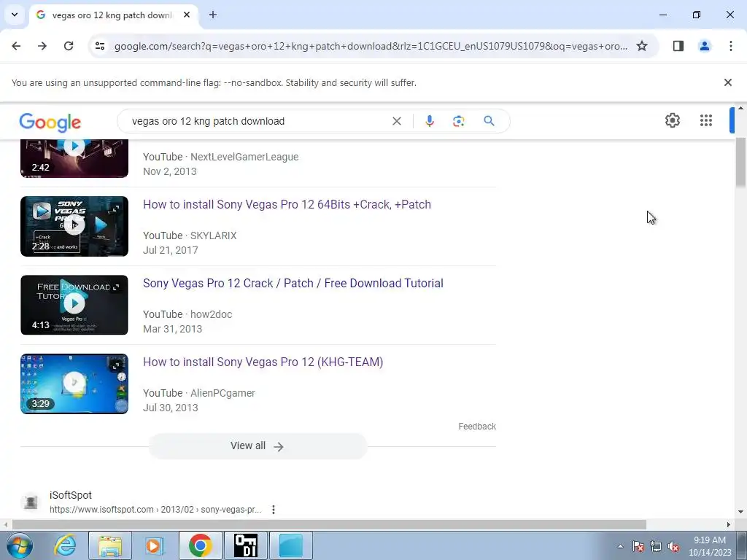This screenshot has width=747, height=560.
Task: Play the 2:28 SKYLARIX video thumbnail
Action: (74, 226)
